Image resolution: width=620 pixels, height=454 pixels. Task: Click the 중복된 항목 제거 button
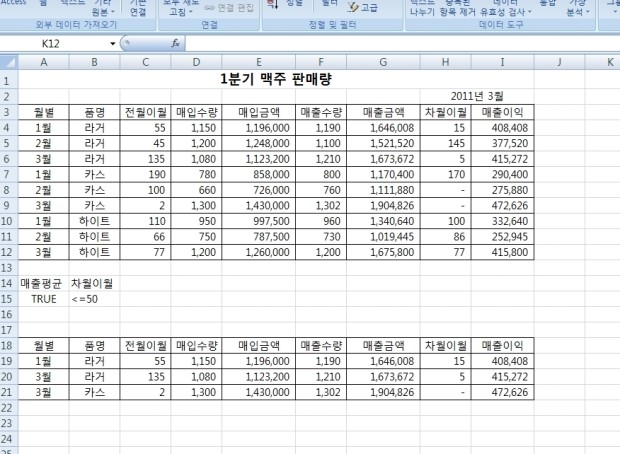457,8
